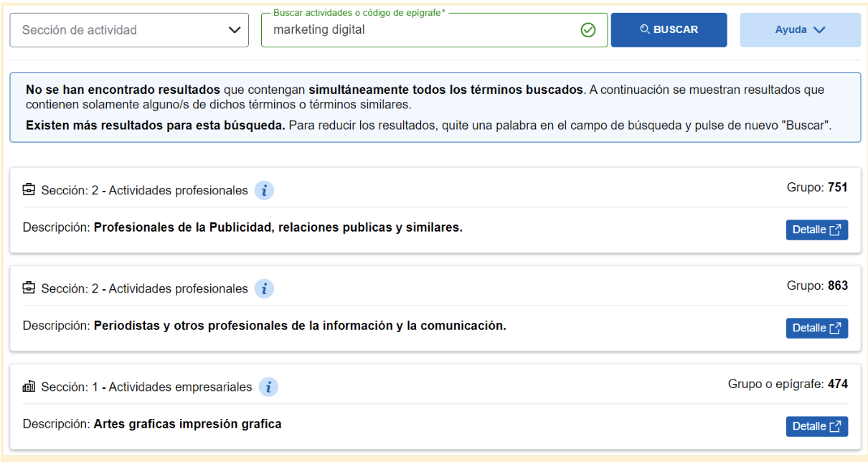Click 'Artes graficas impresión grafica' text

click(x=187, y=424)
